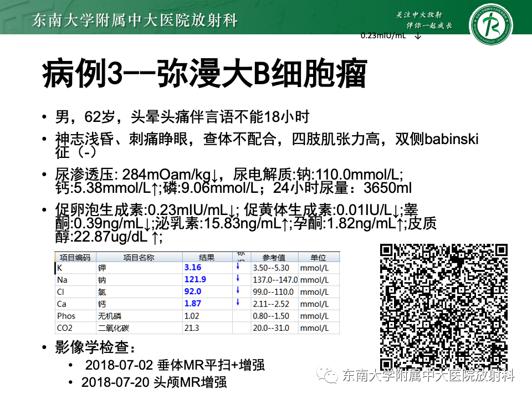The height and width of the screenshot is (399, 532).
Task: Select the 促卵泡生成素:0.23mIU/mL text
Action: pyautogui.click(x=145, y=210)
